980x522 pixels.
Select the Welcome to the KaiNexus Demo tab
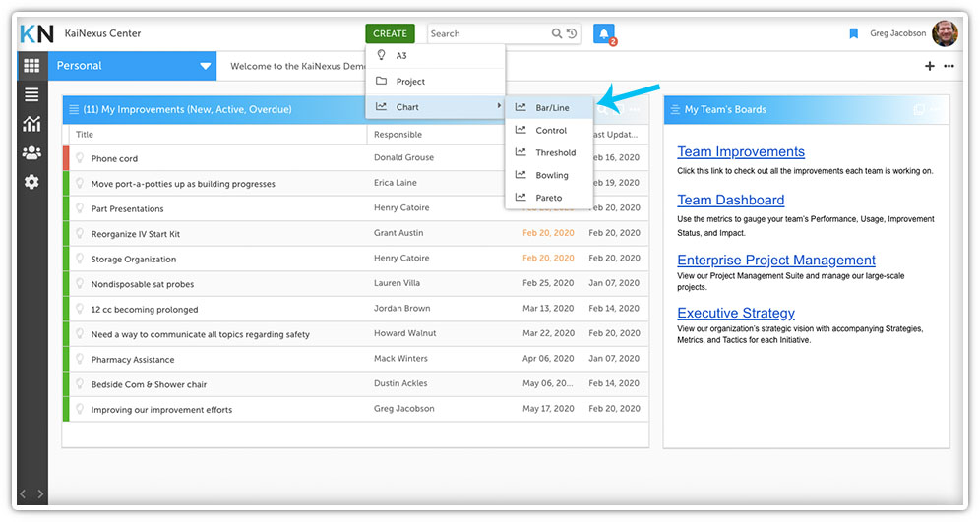(297, 66)
